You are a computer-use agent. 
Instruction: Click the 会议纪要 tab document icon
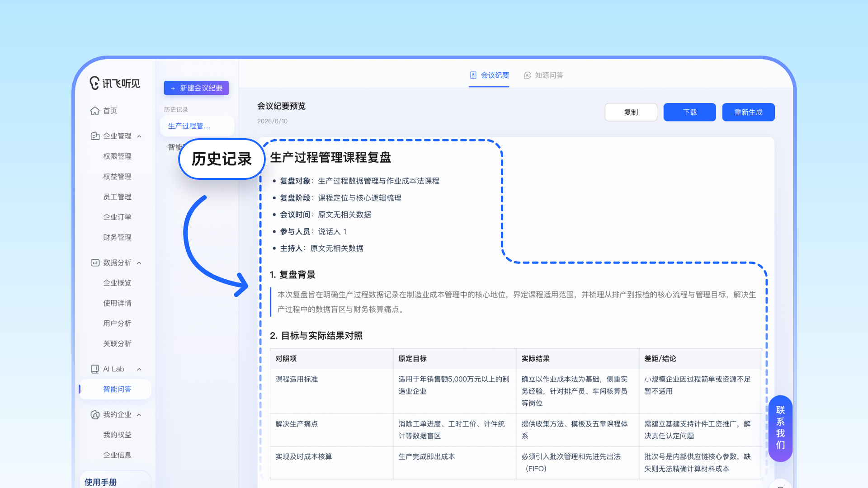click(473, 75)
